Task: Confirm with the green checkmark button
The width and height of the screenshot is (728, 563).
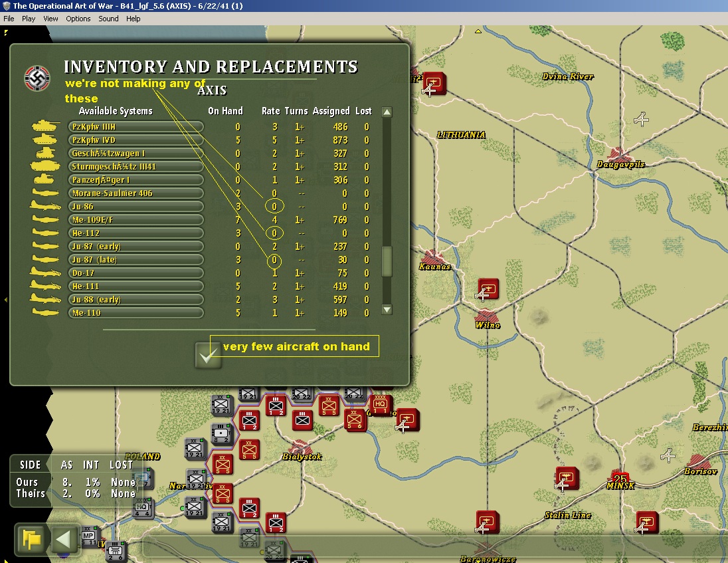Action: coord(209,356)
